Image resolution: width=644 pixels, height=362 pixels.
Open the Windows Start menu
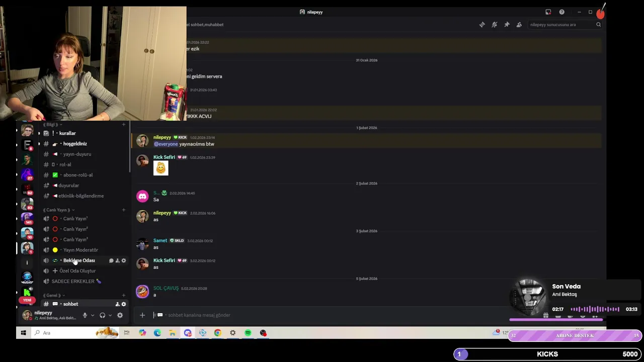point(23,333)
